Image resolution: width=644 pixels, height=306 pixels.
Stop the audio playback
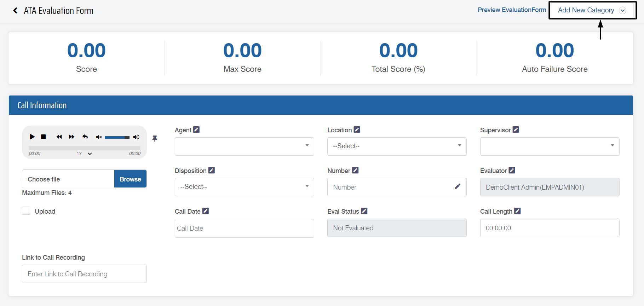point(44,137)
